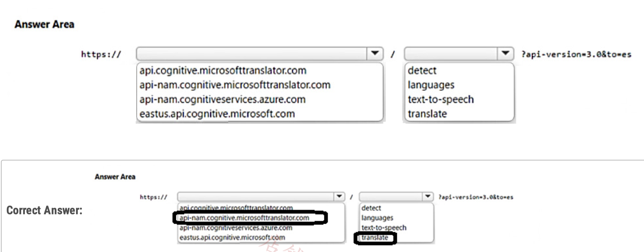This screenshot has height=252, width=644.
Task: Choose eastus.api.cognitive.microsoft.com in upper list
Action: click(x=217, y=114)
